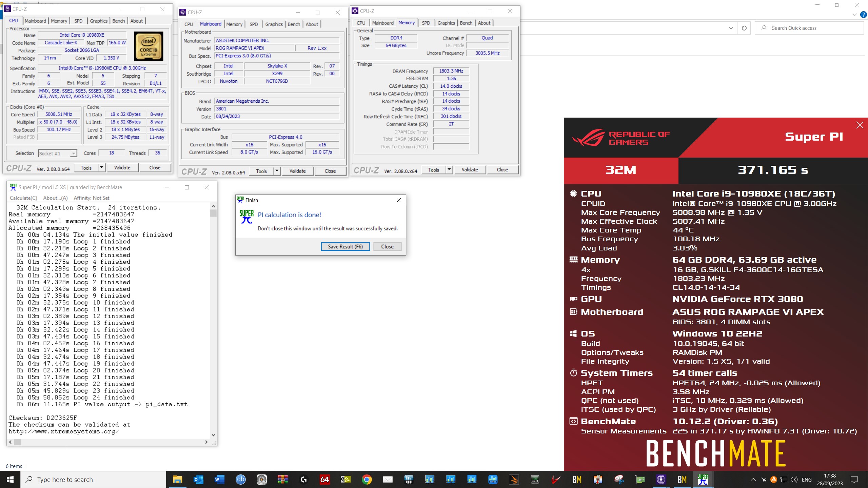Click Save Result (F6) button

click(x=345, y=246)
